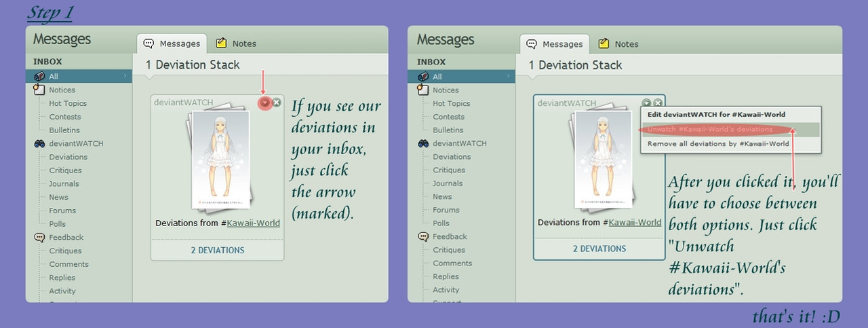Select Comments in the screenshot without the menu

coord(68,264)
